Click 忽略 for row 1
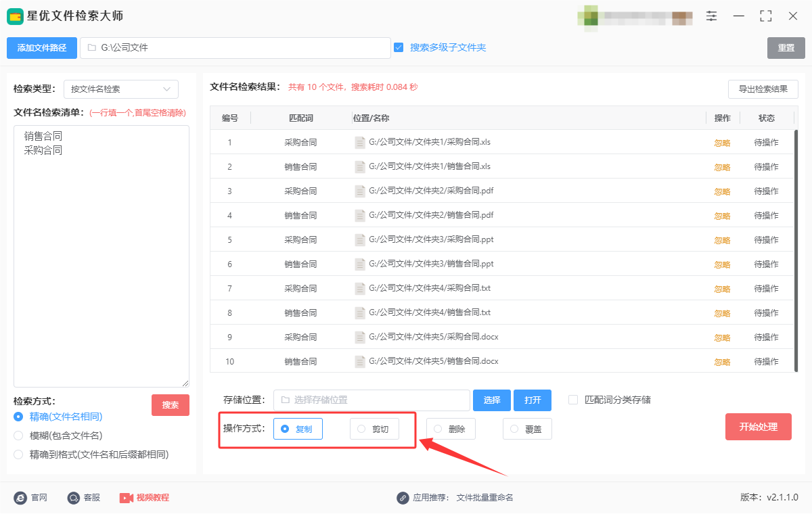This screenshot has width=812, height=514. coord(723,143)
